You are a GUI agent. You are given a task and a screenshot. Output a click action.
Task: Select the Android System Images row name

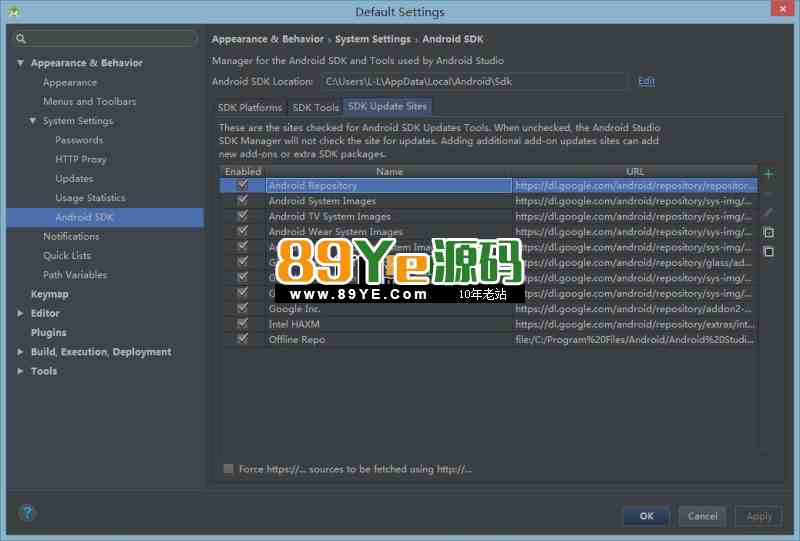[322, 201]
